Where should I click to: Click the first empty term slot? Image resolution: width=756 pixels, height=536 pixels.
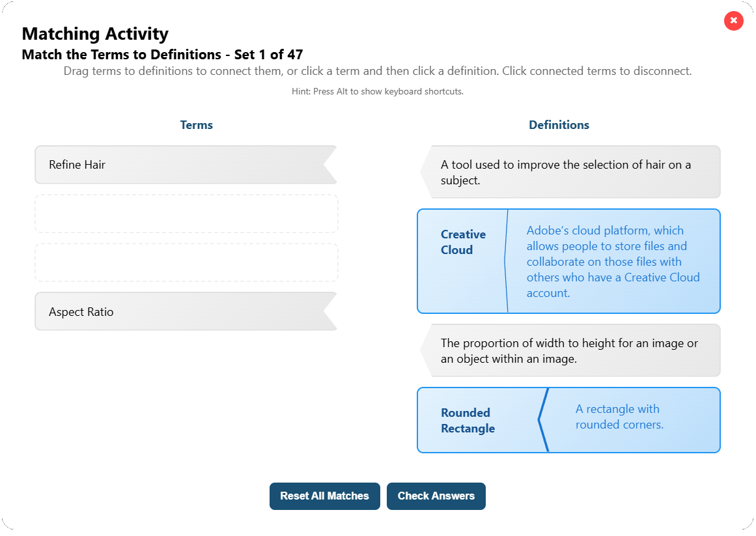click(186, 213)
